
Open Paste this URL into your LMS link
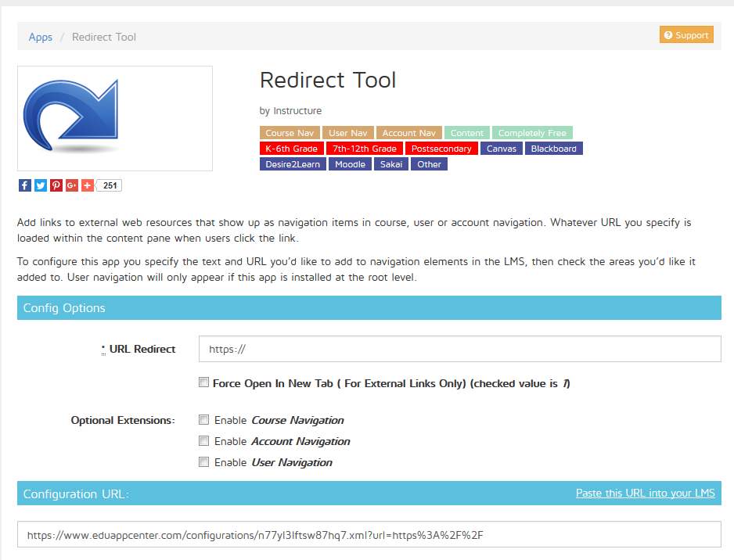coord(645,493)
